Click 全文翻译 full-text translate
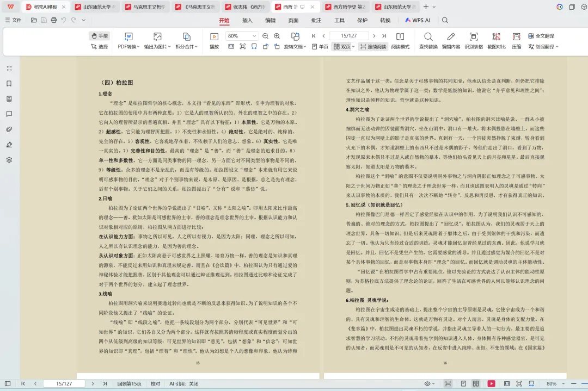Screen dimensions: 588x391 [541, 36]
